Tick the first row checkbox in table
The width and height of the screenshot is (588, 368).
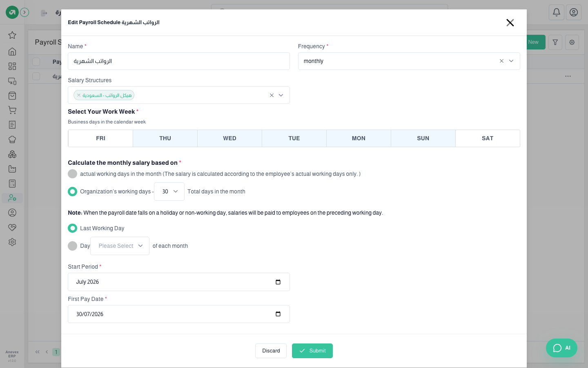36,76
